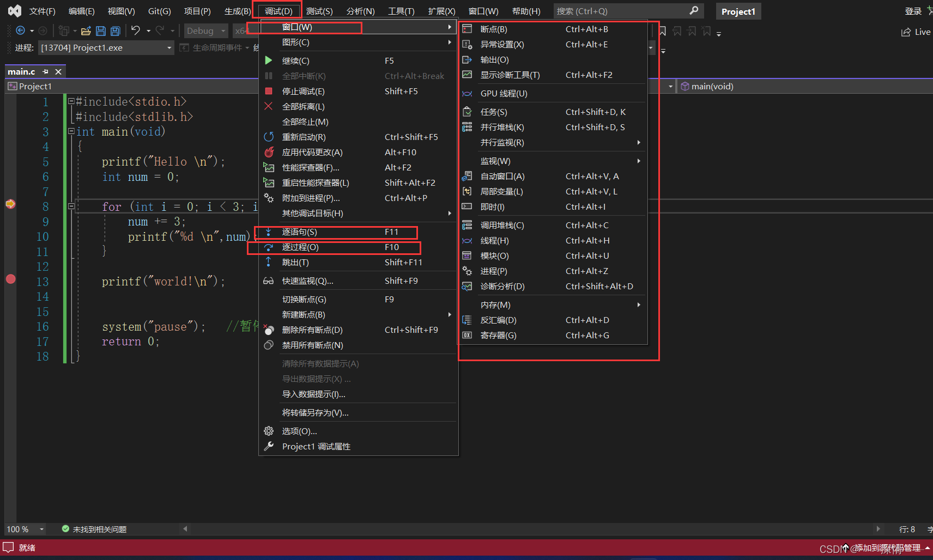Toggle breakpoint on line 13
The height and width of the screenshot is (560, 933).
click(10, 279)
